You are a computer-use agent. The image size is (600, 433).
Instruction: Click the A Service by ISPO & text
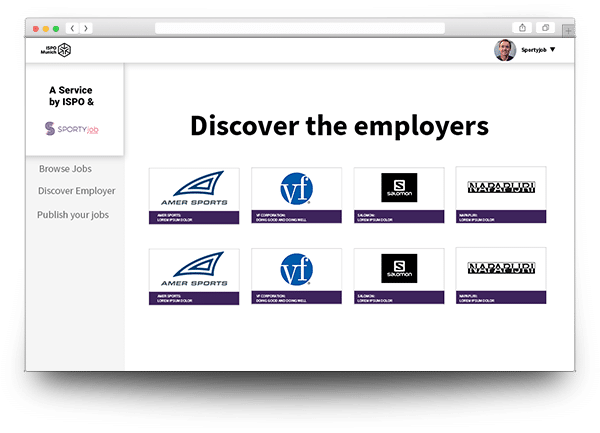click(x=71, y=96)
